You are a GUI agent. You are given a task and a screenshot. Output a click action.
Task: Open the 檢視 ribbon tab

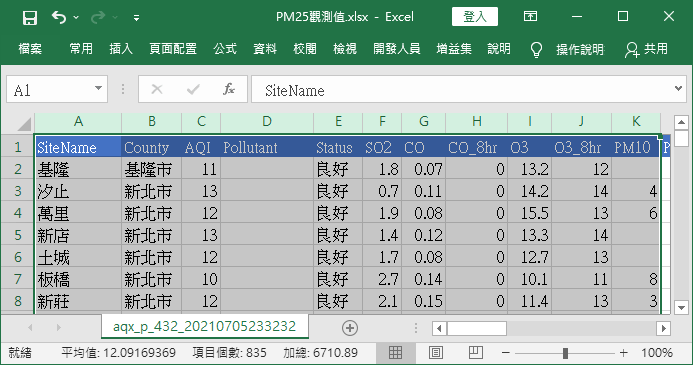click(344, 49)
